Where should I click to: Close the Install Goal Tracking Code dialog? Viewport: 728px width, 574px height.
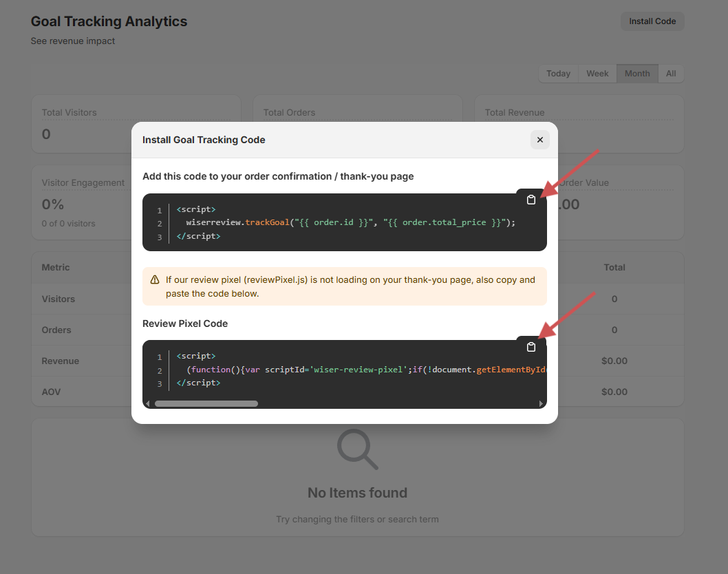[x=539, y=140]
